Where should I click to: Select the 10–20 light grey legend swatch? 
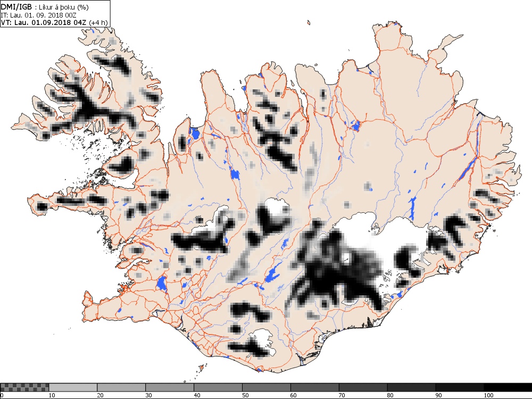point(73,387)
